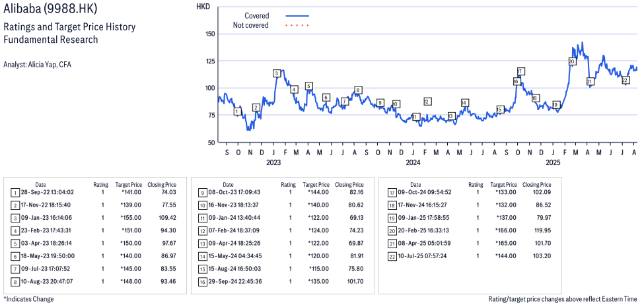
Task: Click chart marker 8 near August 2023
Action: pos(358,90)
